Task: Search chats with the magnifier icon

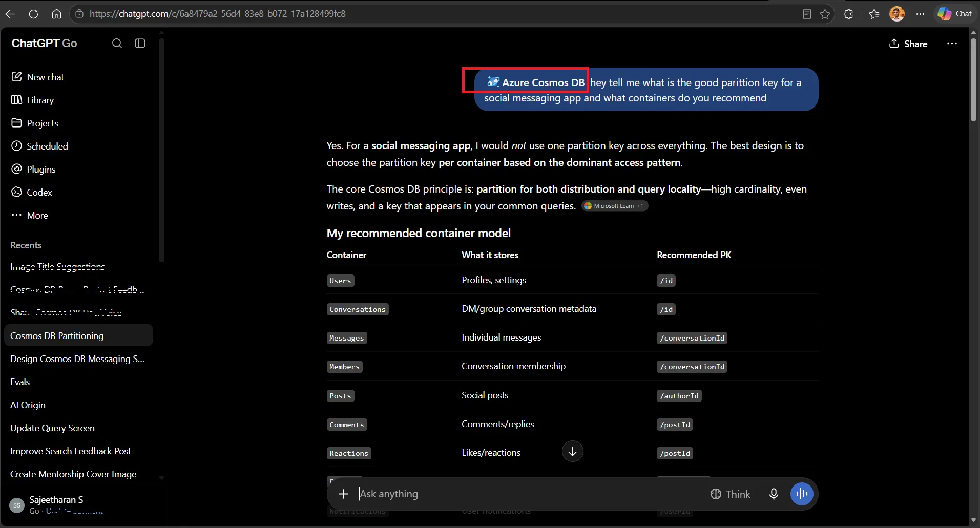Action: click(117, 44)
